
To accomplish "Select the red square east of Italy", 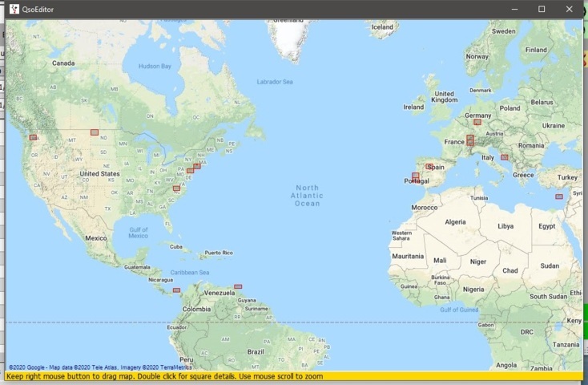I will pos(505,157).
